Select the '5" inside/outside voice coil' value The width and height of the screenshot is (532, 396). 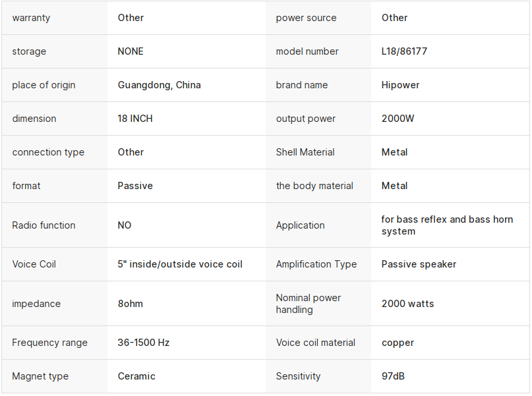(x=180, y=264)
